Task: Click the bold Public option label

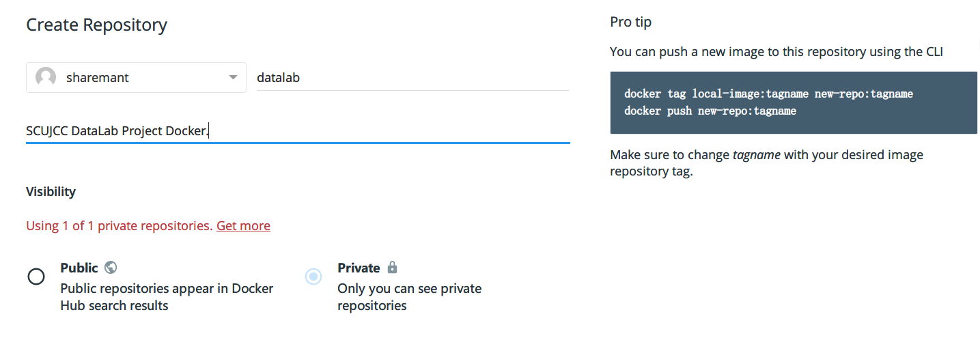Action: (x=79, y=268)
